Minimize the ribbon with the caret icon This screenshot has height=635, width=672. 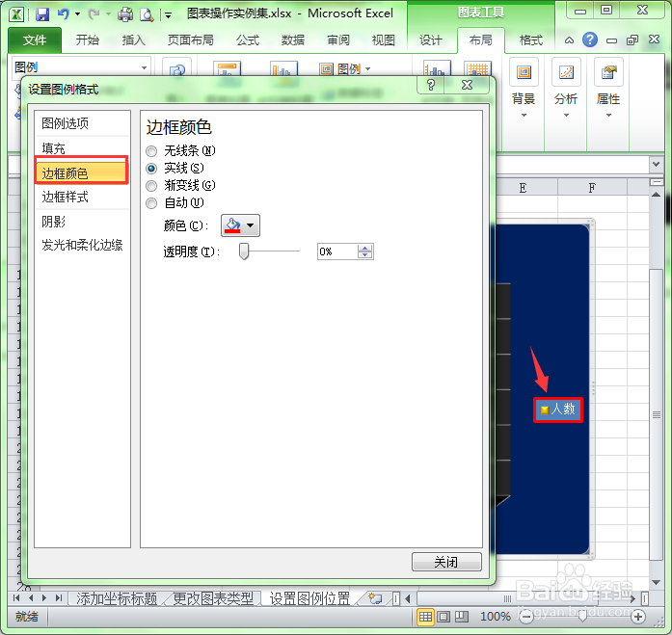569,40
